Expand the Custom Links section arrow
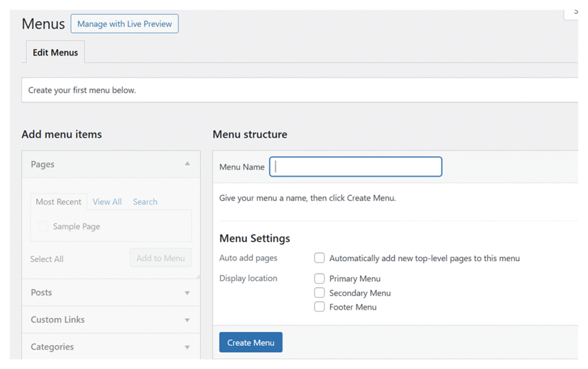 187,320
